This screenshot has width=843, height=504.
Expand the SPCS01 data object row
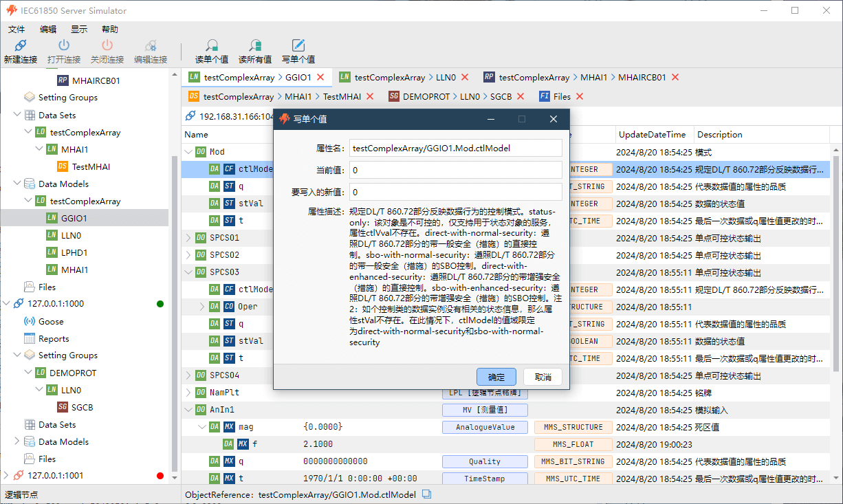click(x=190, y=238)
